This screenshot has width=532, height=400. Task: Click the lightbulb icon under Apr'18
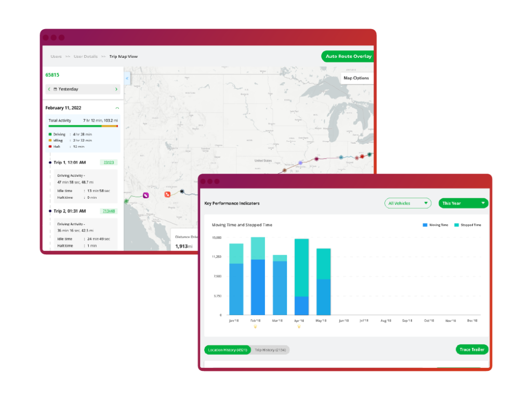299,327
